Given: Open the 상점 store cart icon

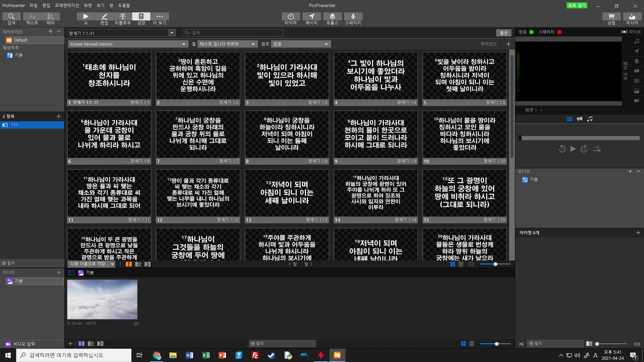Looking at the screenshot, I should pos(611,18).
